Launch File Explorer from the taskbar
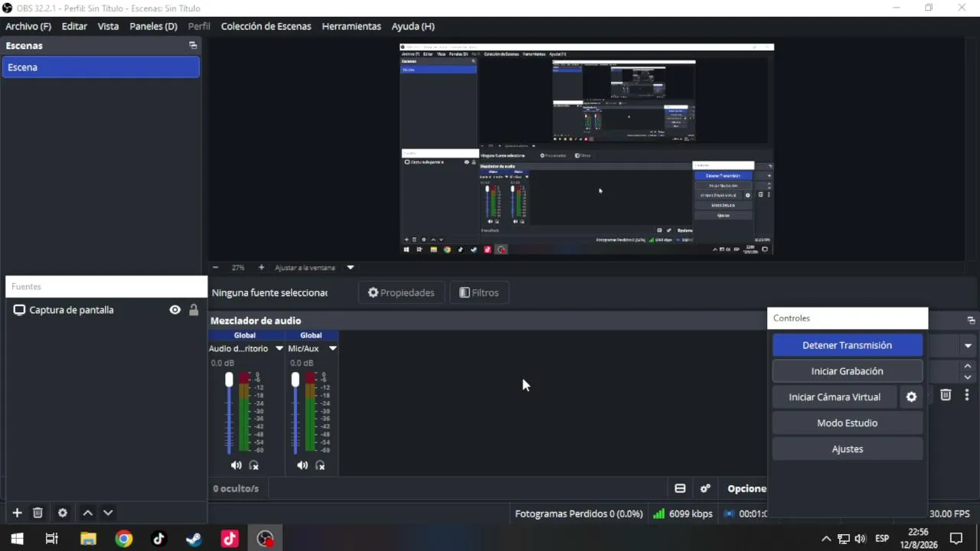 (88, 539)
